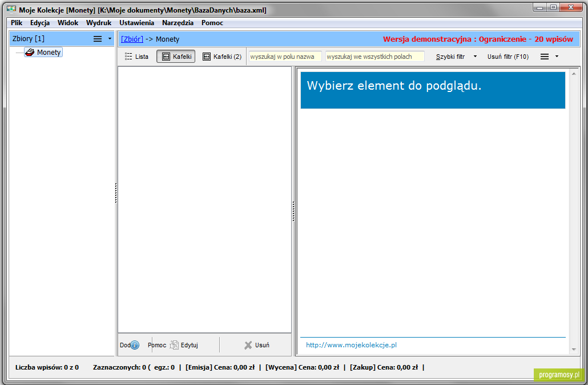Click the [Zbiór] breadcrumb link
Viewport: 588px width, 385px height.
click(132, 39)
